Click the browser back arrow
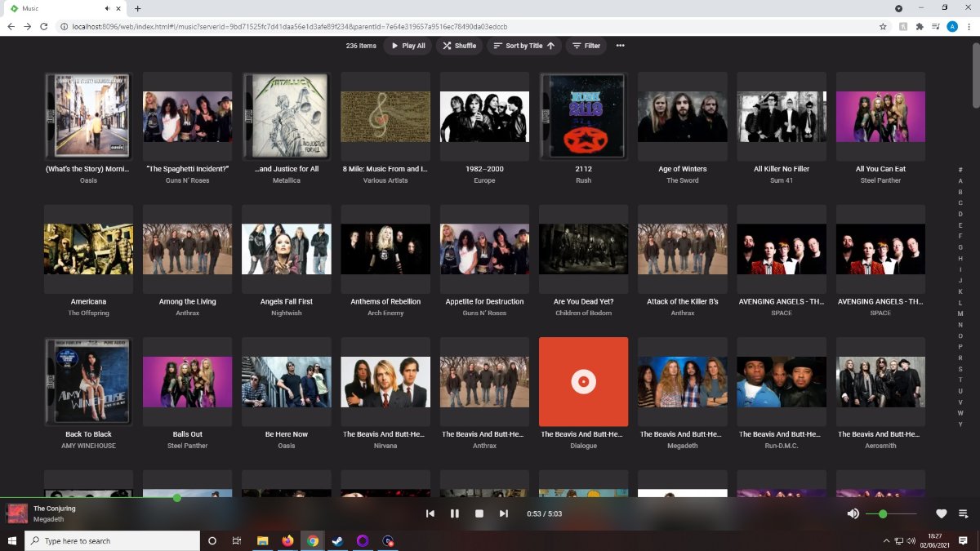This screenshot has height=551, width=980. click(11, 26)
